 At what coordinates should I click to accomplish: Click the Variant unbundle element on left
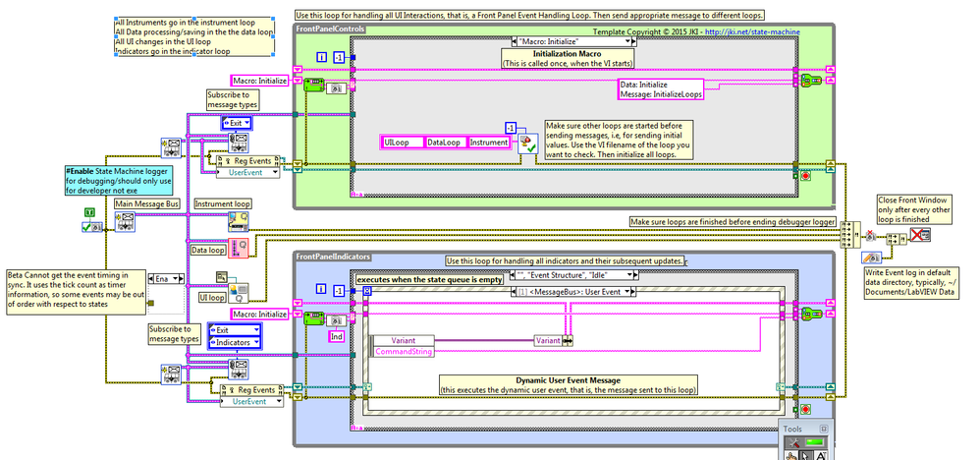(x=404, y=340)
